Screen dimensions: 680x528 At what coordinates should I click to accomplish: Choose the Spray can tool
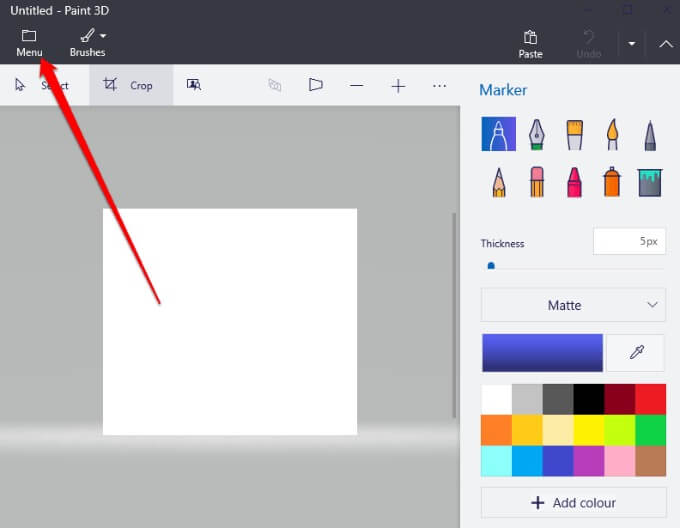(612, 182)
